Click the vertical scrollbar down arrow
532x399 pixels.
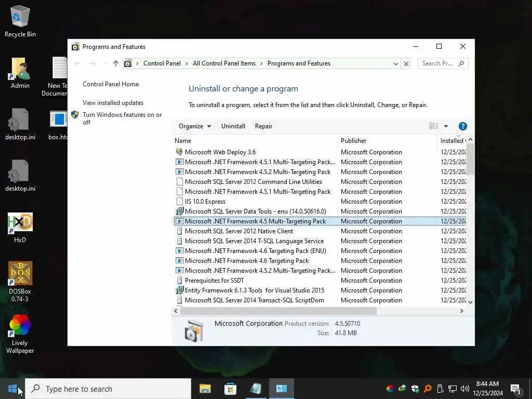pyautogui.click(x=470, y=302)
